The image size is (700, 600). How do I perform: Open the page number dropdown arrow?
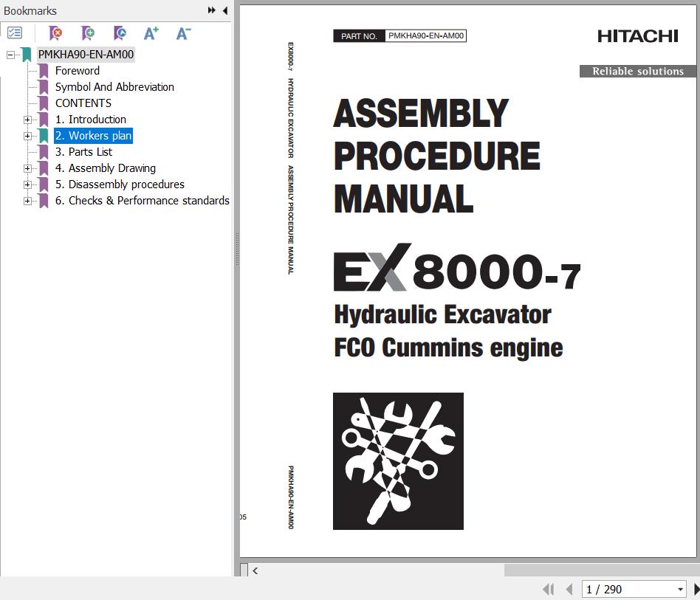point(680,589)
